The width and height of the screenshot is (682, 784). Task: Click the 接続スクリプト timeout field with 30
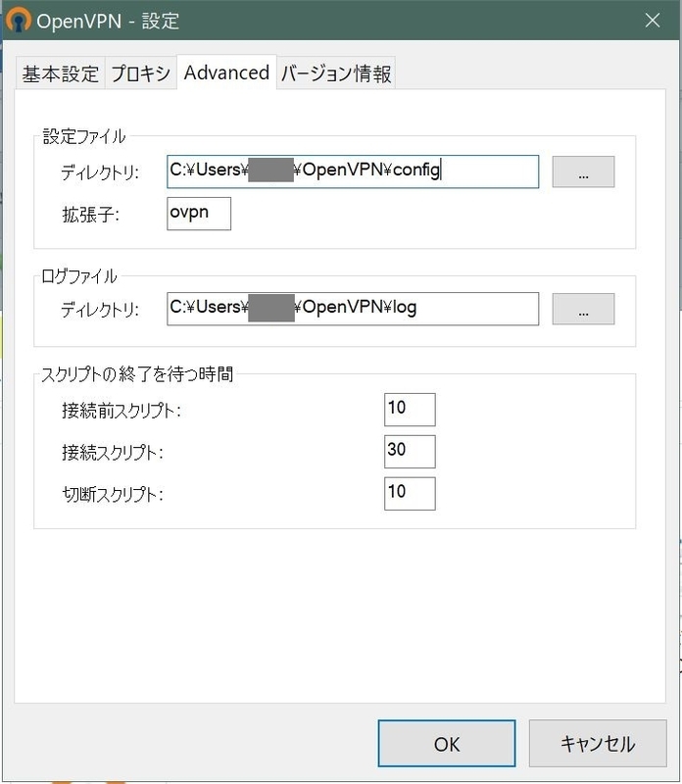(x=410, y=452)
